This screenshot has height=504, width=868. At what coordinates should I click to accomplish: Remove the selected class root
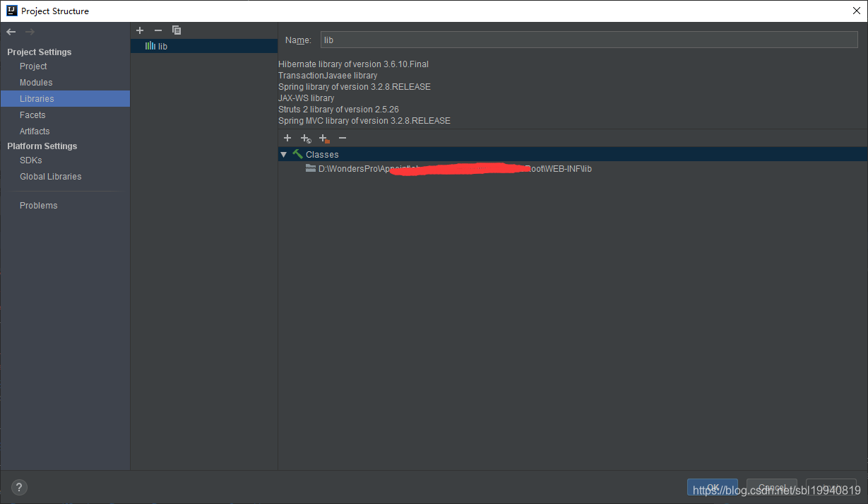(343, 138)
